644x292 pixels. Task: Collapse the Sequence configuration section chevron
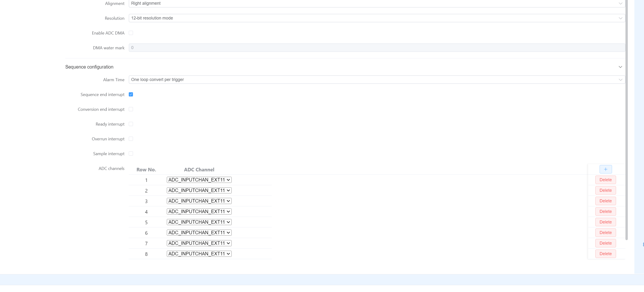coord(620,67)
